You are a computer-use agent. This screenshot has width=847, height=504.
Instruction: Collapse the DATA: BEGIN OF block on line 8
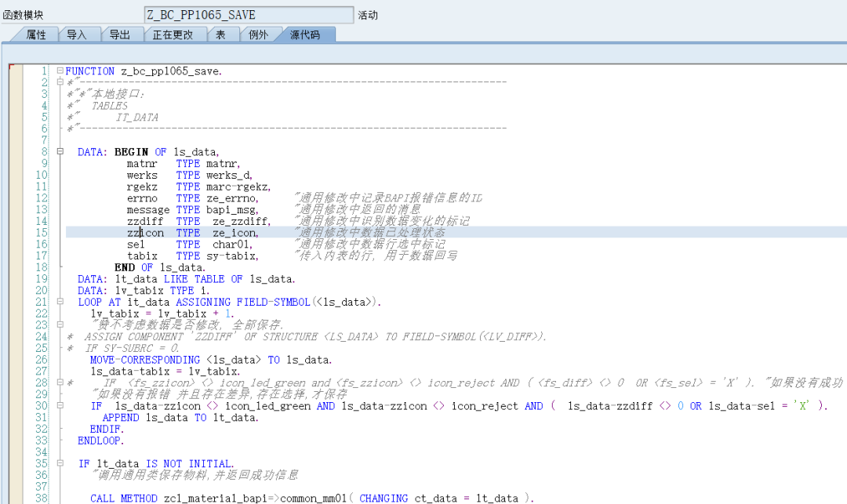[60, 151]
